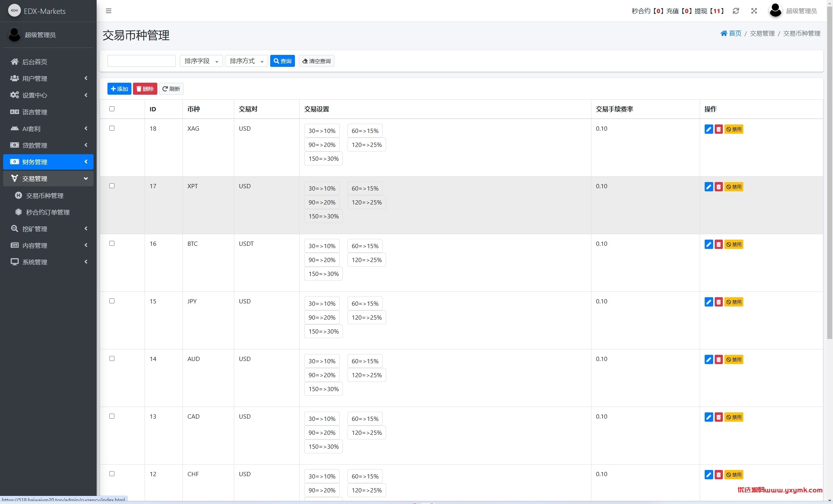The width and height of the screenshot is (833, 504).
Task: Check the checkbox for XAG row
Action: click(112, 128)
